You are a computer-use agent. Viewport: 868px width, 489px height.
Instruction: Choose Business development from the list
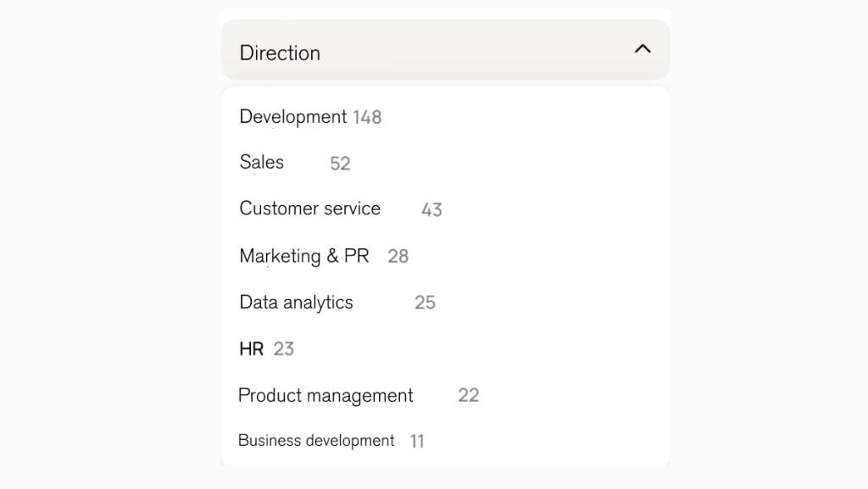[316, 441]
